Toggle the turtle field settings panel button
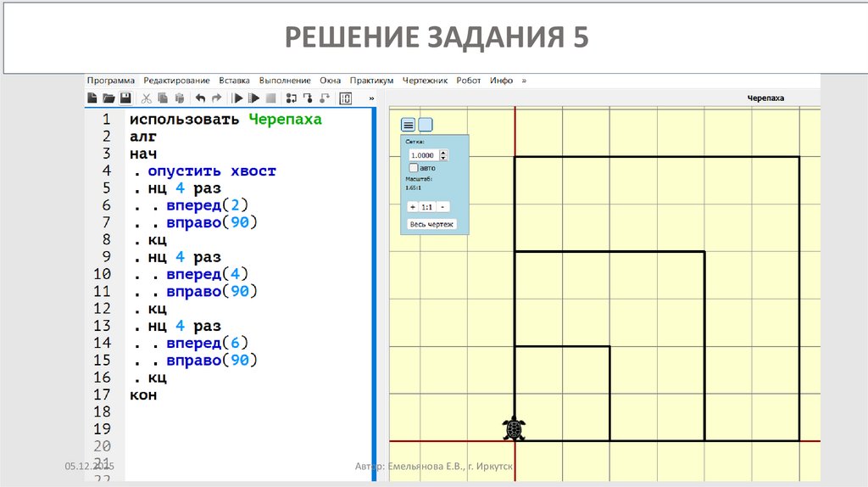868x487 pixels. (408, 125)
